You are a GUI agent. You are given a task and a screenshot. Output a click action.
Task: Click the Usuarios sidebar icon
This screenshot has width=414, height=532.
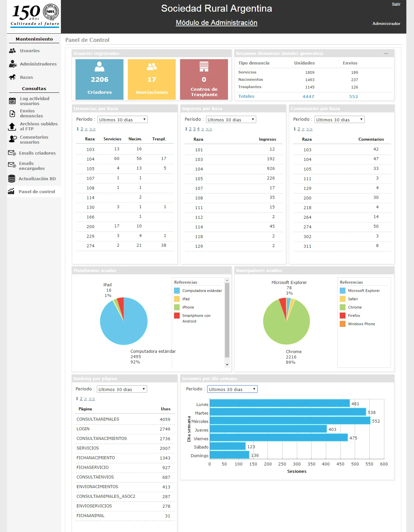click(x=12, y=51)
